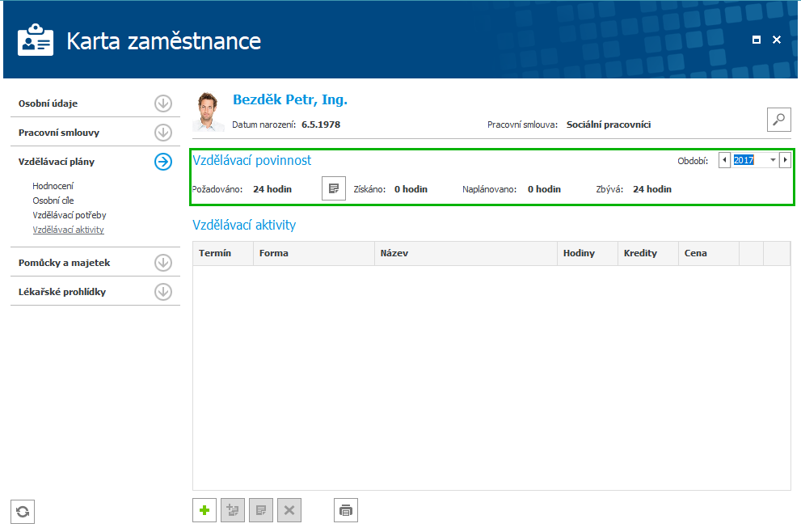Expand the Lékařské prohlídky section arrow
The image size is (801, 532).
pyautogui.click(x=163, y=292)
